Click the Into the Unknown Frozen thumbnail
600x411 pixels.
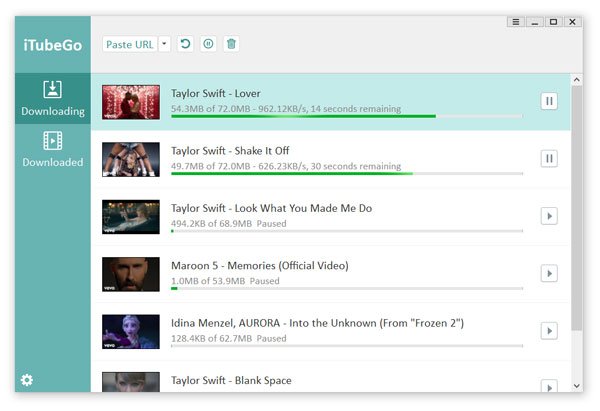[x=131, y=332]
